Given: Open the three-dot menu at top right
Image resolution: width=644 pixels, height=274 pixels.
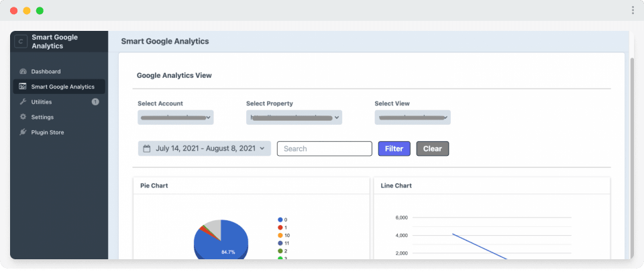Looking at the screenshot, I should pos(633,10).
